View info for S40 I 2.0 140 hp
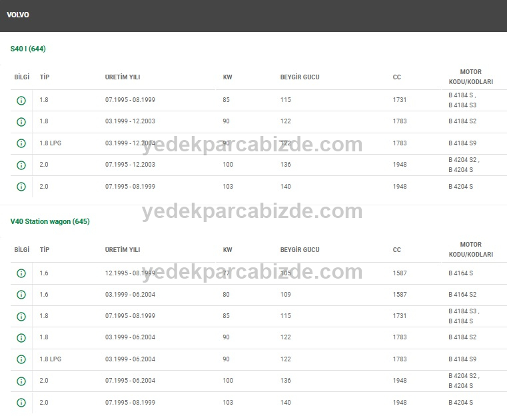 pyautogui.click(x=21, y=187)
